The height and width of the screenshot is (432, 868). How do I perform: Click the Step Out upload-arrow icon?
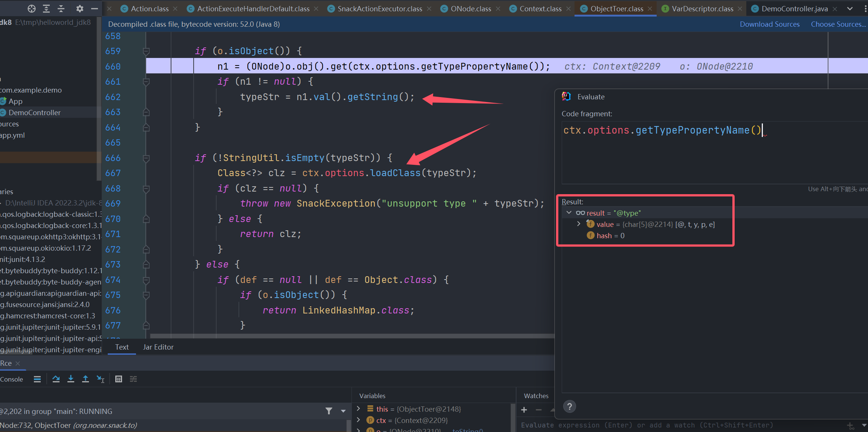[86, 379]
